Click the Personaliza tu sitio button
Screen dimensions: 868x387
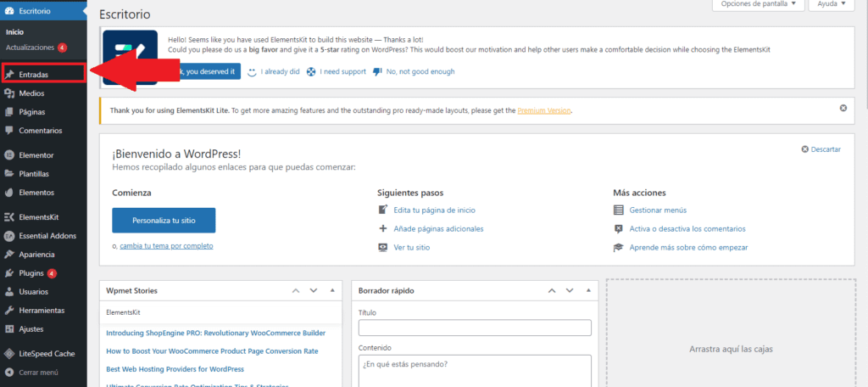click(164, 220)
